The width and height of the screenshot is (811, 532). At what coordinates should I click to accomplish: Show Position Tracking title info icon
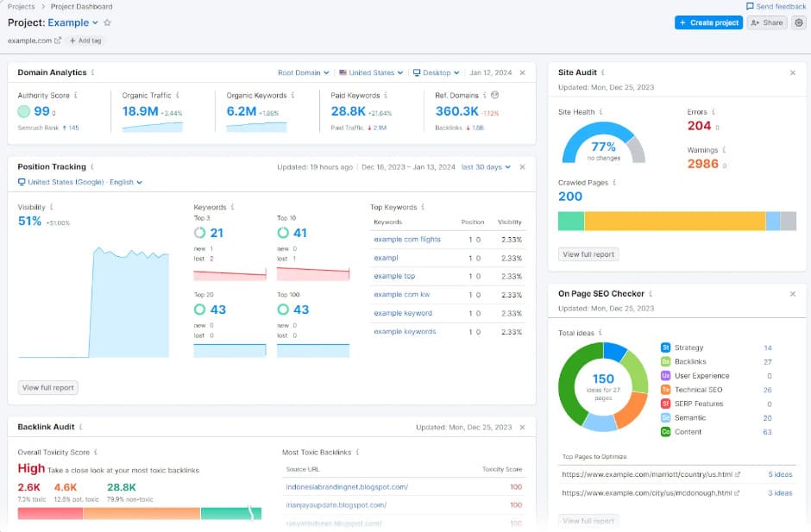click(x=92, y=166)
